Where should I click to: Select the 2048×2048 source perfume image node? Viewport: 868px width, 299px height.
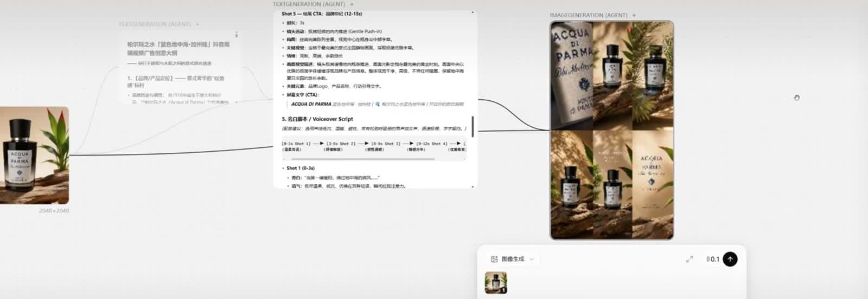pyautogui.click(x=34, y=155)
